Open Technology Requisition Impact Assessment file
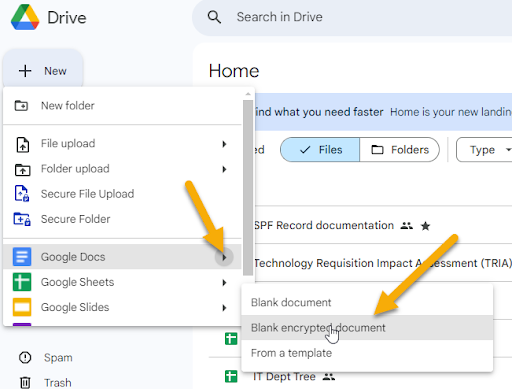 pos(383,263)
